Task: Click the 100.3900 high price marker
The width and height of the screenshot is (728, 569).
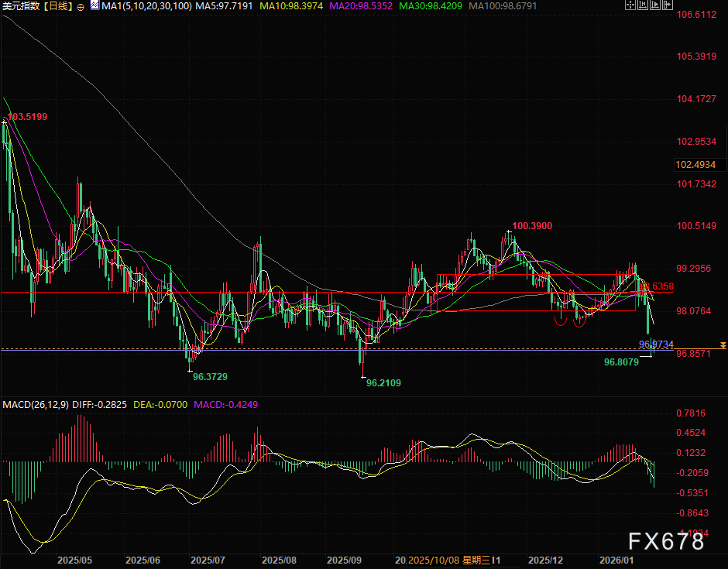Action: point(531,225)
